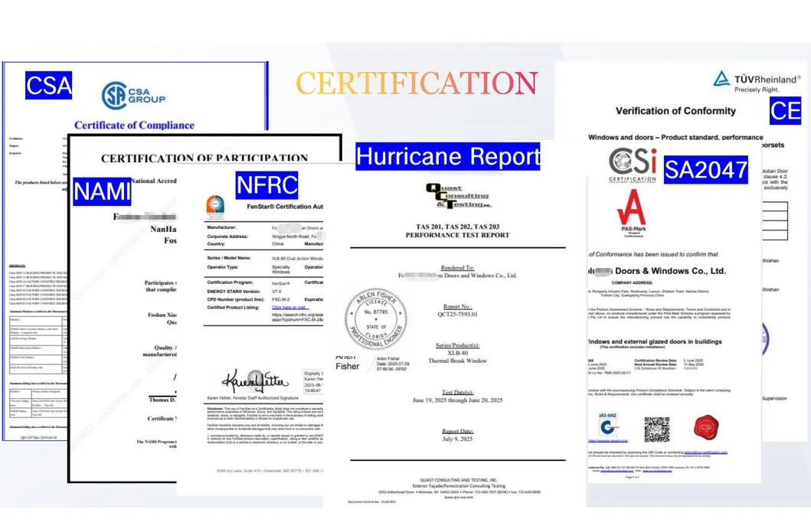811x532 pixels.
Task: Select the blue NAMI label
Action: click(102, 191)
